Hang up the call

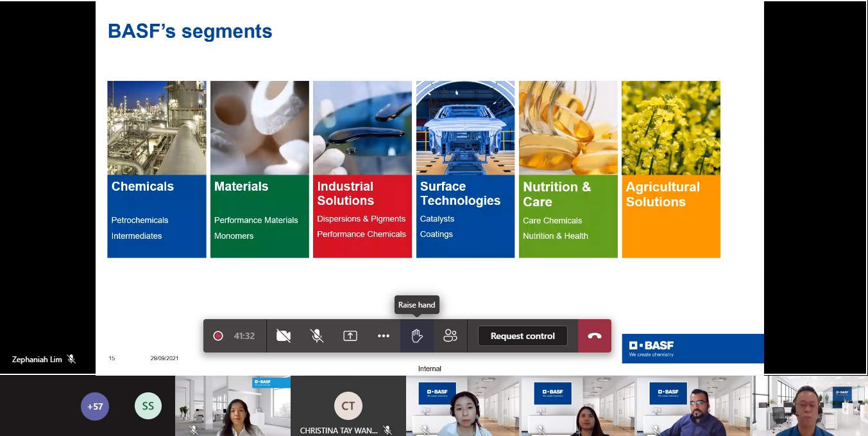click(x=595, y=336)
